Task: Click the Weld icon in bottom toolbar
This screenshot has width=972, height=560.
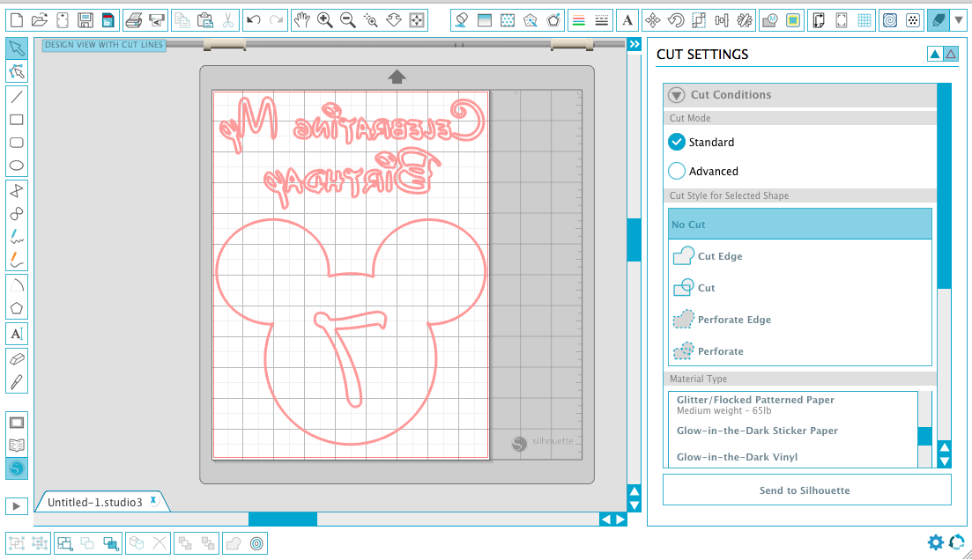Action: [x=234, y=544]
